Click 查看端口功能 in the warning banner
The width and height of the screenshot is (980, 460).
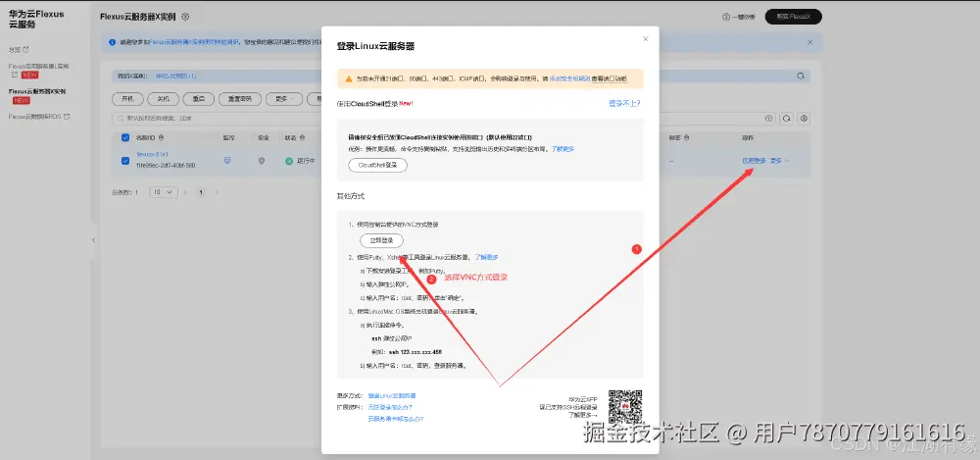tap(609, 78)
